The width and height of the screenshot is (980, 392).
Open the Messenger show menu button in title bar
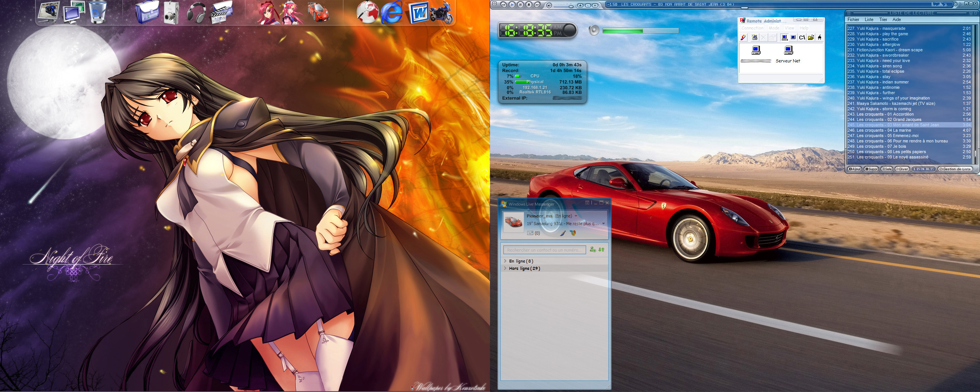tap(587, 203)
